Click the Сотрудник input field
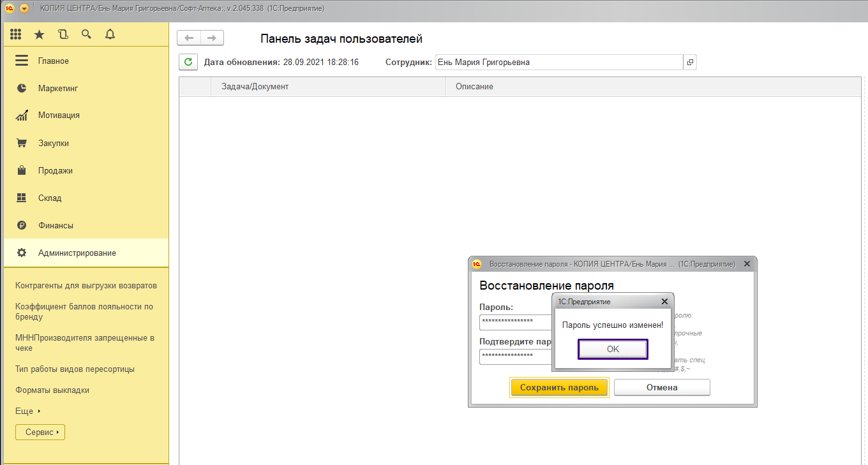Viewport: 868px width, 465px height. [x=558, y=63]
